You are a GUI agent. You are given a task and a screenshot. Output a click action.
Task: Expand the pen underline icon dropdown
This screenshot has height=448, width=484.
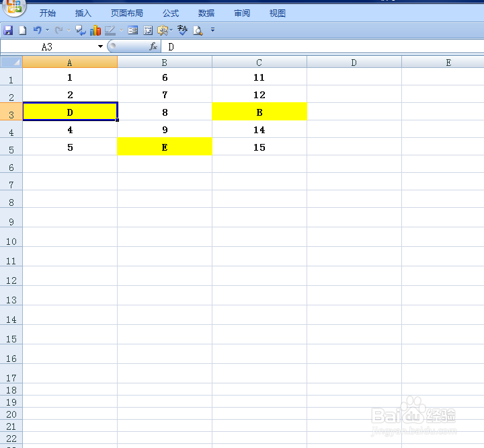(121, 30)
